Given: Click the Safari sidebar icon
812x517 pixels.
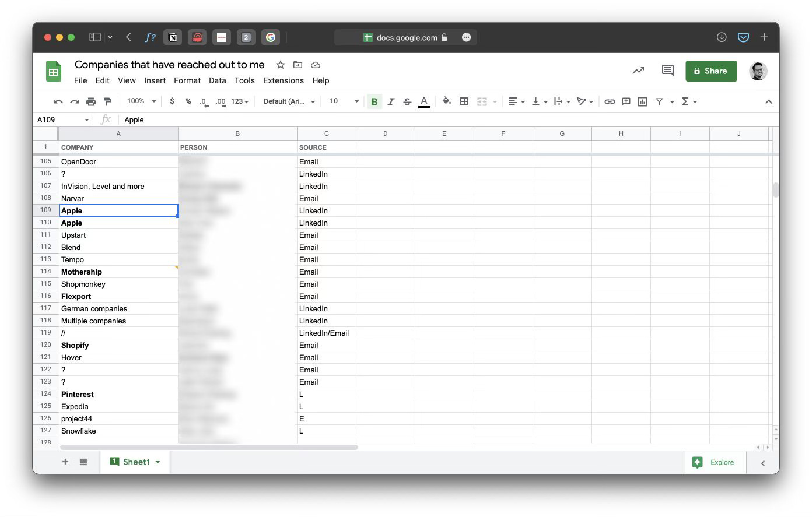Looking at the screenshot, I should tap(94, 37).
